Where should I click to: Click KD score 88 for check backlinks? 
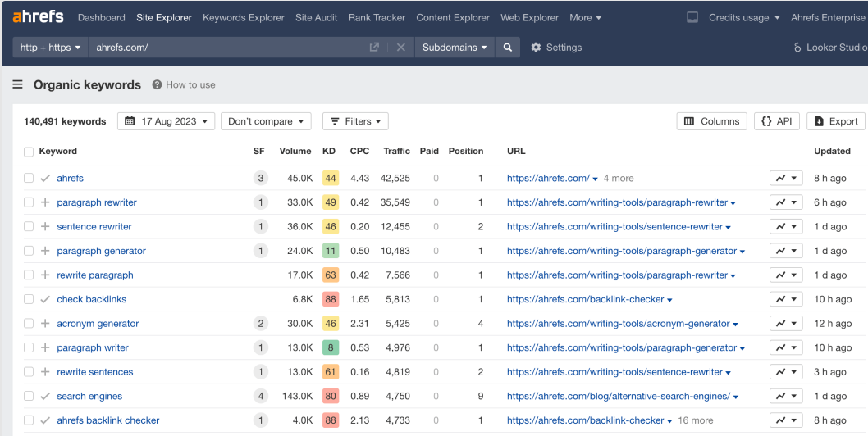[331, 299]
